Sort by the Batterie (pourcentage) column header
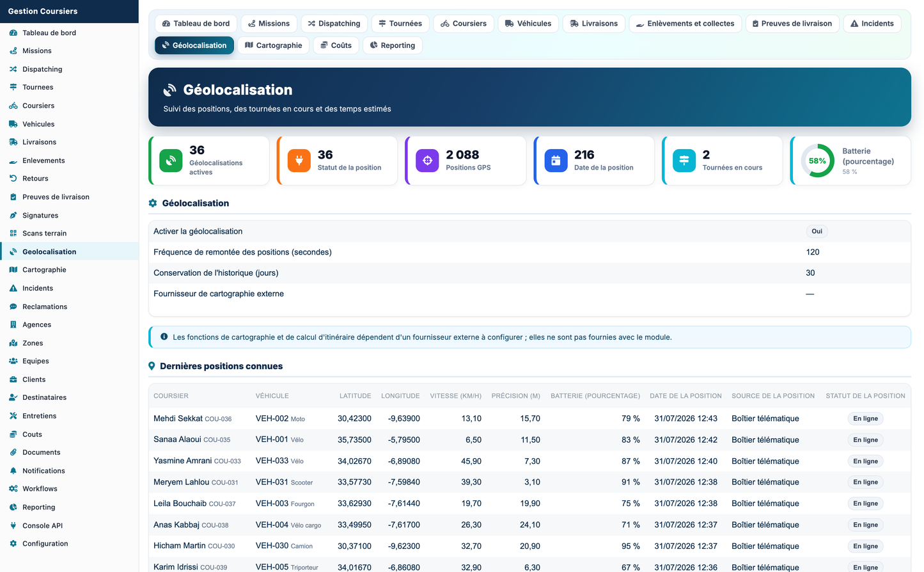 coord(595,396)
